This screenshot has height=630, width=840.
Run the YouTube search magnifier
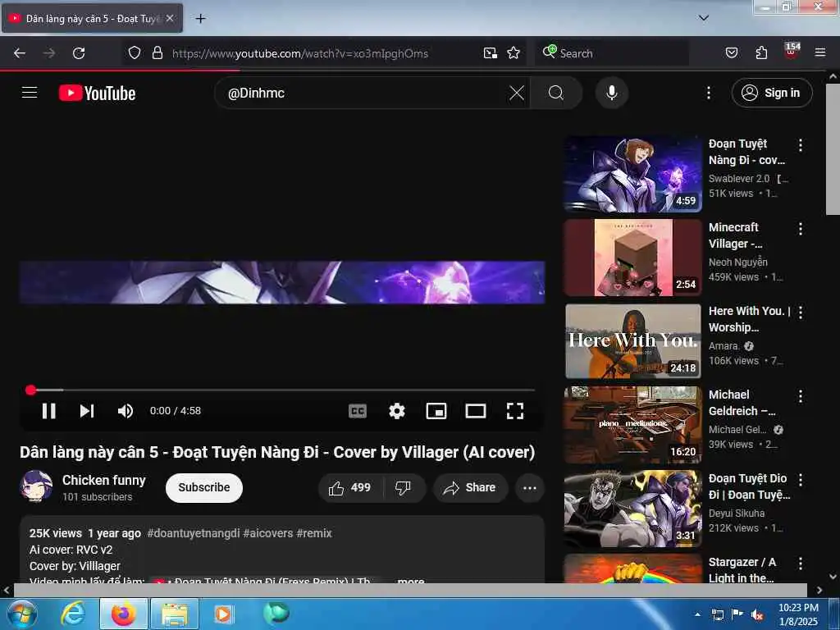tap(556, 93)
